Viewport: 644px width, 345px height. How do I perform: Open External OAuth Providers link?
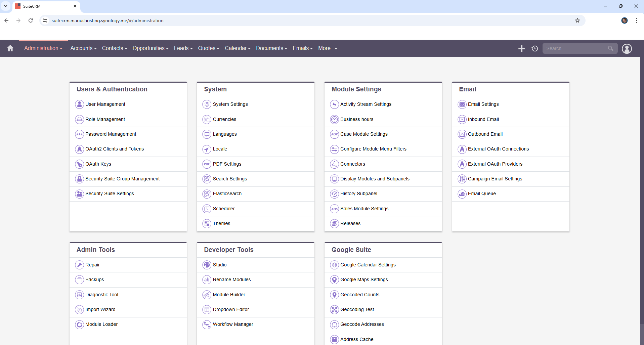[495, 164]
